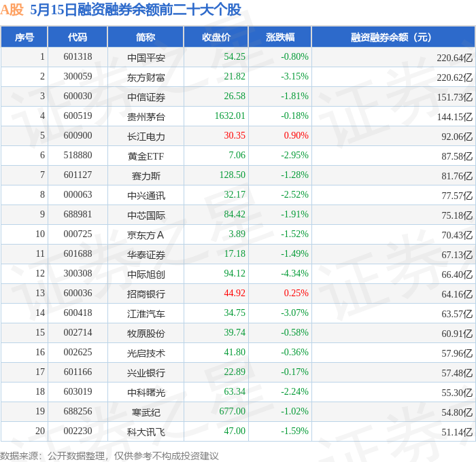The image size is (476, 462).
Task: Select 黄金ETF in the name column
Action: coord(146,156)
